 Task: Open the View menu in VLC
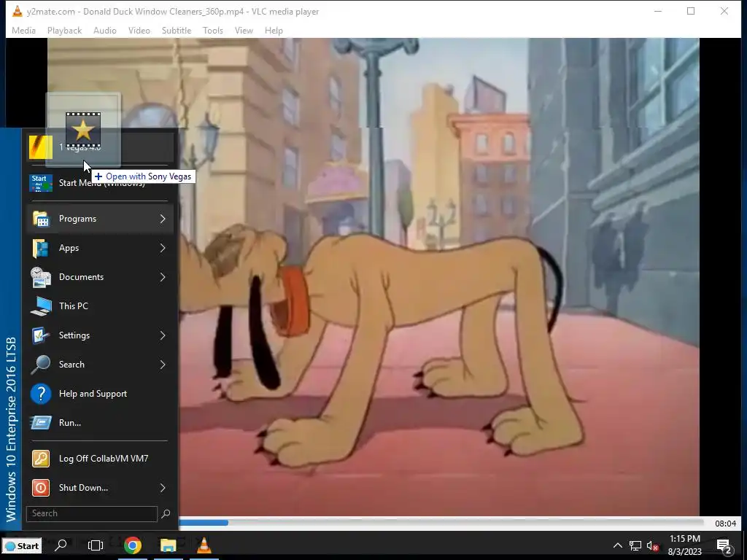point(244,31)
